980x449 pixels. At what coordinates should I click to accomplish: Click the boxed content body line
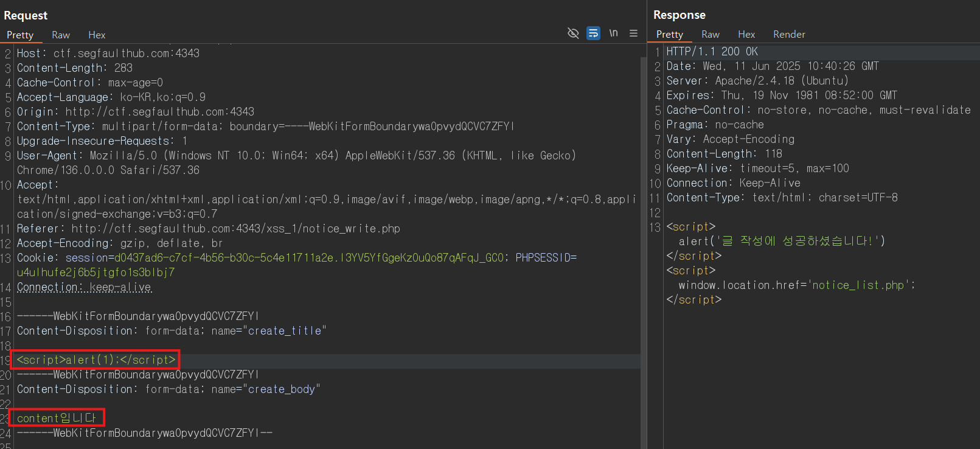(57, 418)
